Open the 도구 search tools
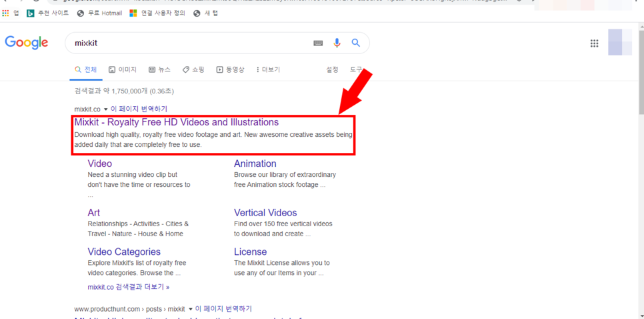The height and width of the screenshot is (319, 644). click(356, 70)
